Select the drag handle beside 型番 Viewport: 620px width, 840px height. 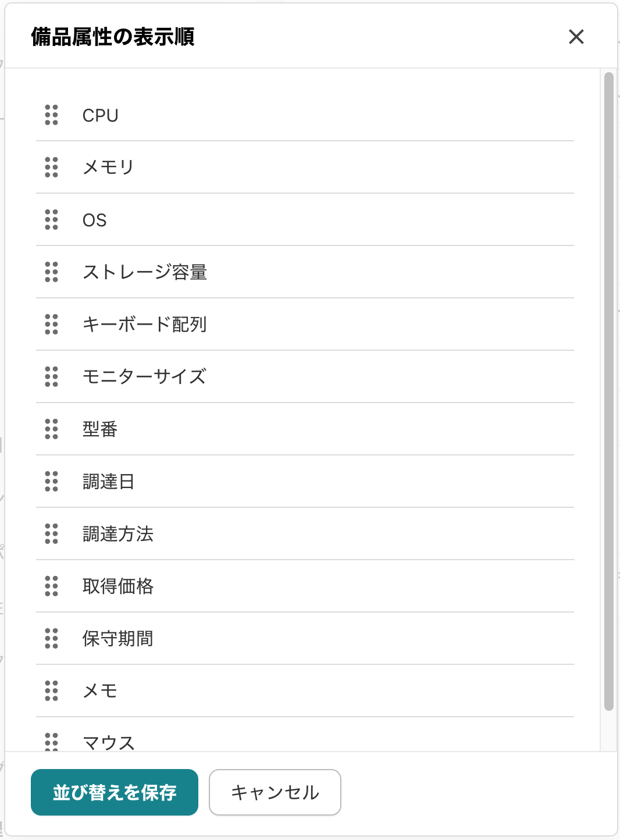coord(52,429)
